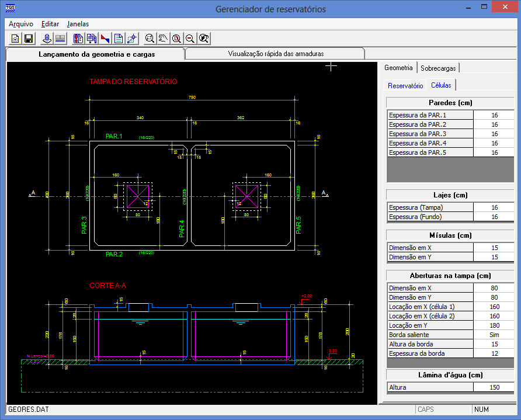The height and width of the screenshot is (420, 521).
Task: Click the red and blue diagram icon
Action: coord(105,39)
